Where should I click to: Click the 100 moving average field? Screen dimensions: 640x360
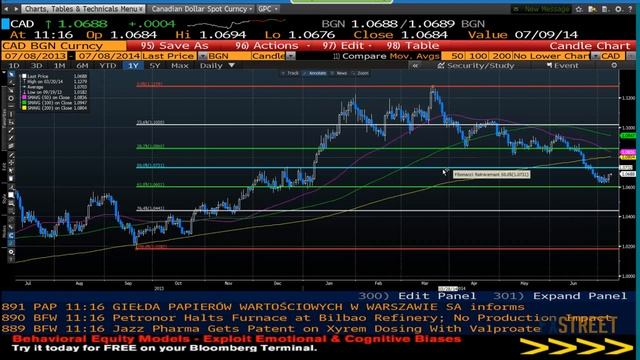coord(478,56)
